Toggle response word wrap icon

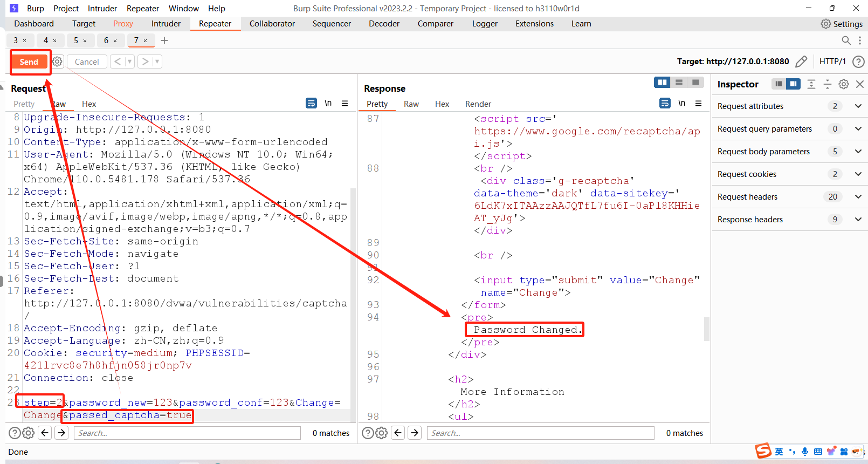(665, 103)
